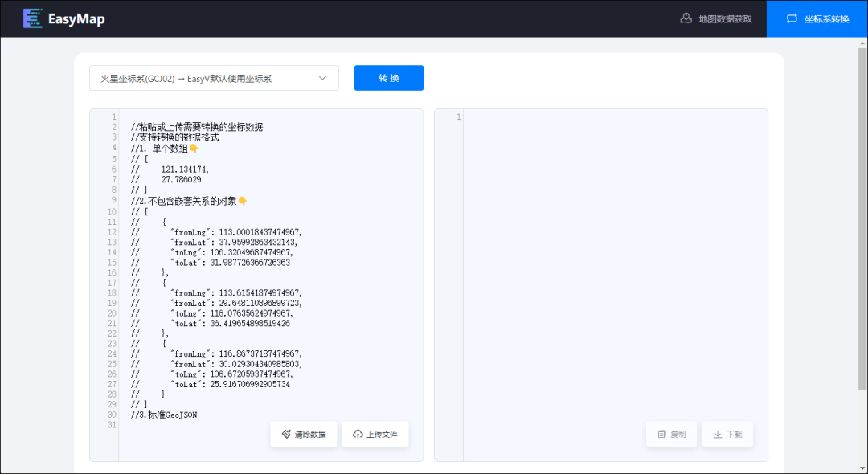Click the 复制 button in the output panel
Viewport: 868px width, 474px height.
(x=671, y=434)
